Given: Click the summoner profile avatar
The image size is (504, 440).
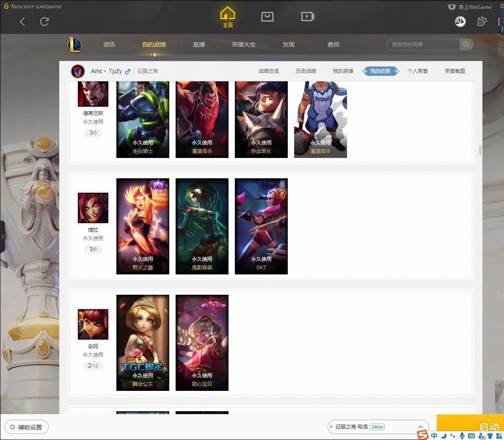Looking at the screenshot, I should 78,71.
